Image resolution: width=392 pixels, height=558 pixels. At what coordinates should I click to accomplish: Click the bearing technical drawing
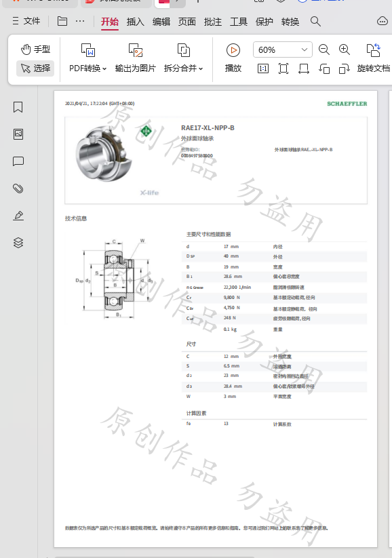point(115,278)
